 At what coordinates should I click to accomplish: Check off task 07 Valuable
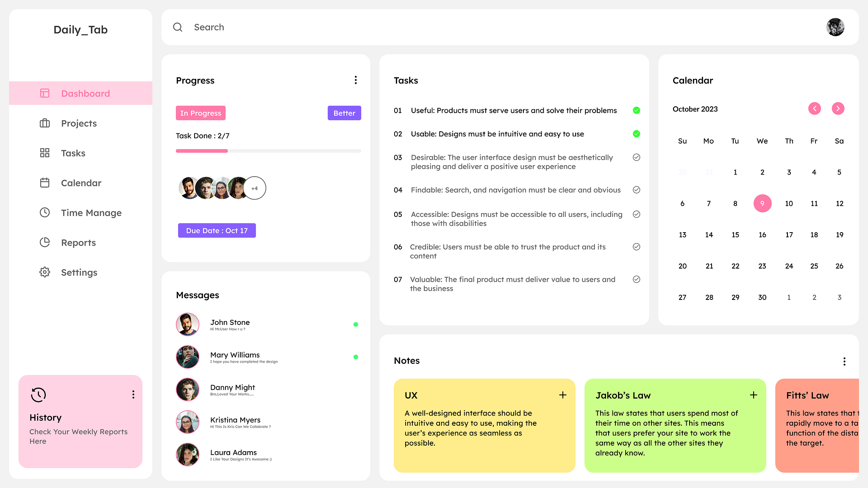(636, 279)
